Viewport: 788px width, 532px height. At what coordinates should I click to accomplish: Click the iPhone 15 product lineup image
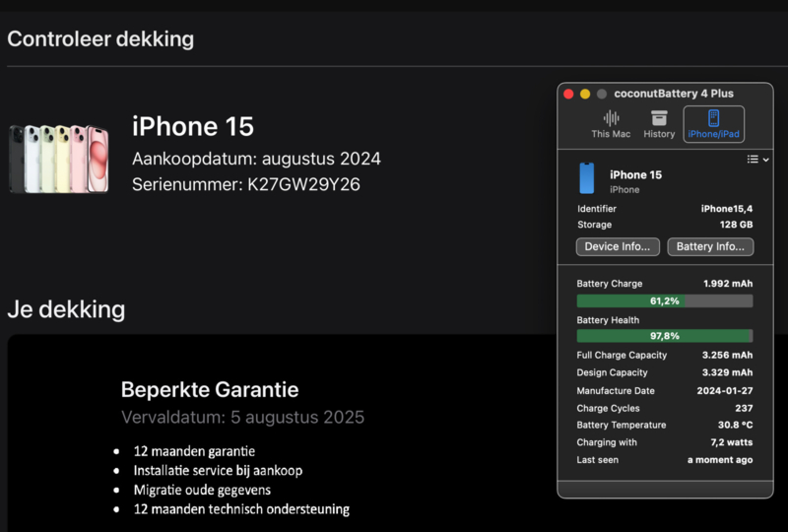point(59,159)
